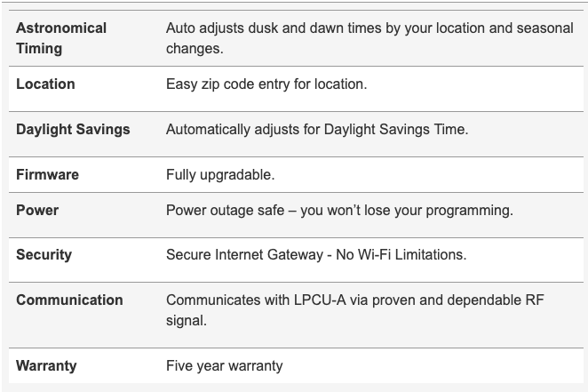588x392 pixels.
Task: Select the 'Automatically adjusts for Daylight Savings Time' text
Action: click(316, 129)
